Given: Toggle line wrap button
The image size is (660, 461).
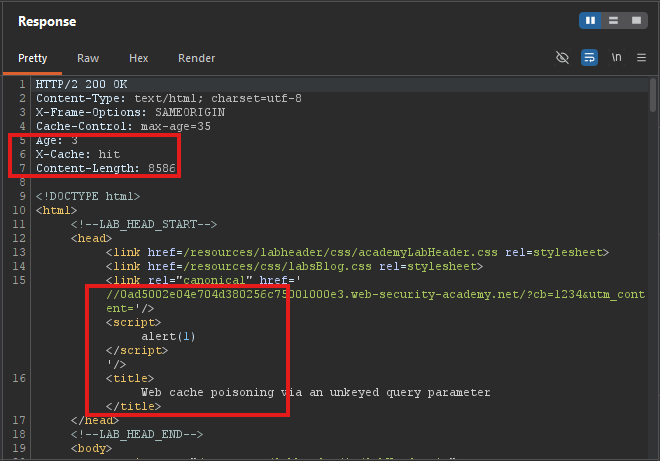Looking at the screenshot, I should pos(589,57).
